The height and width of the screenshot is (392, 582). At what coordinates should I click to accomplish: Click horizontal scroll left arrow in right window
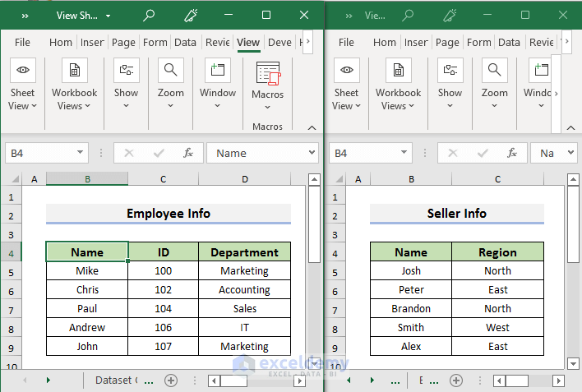(499, 380)
